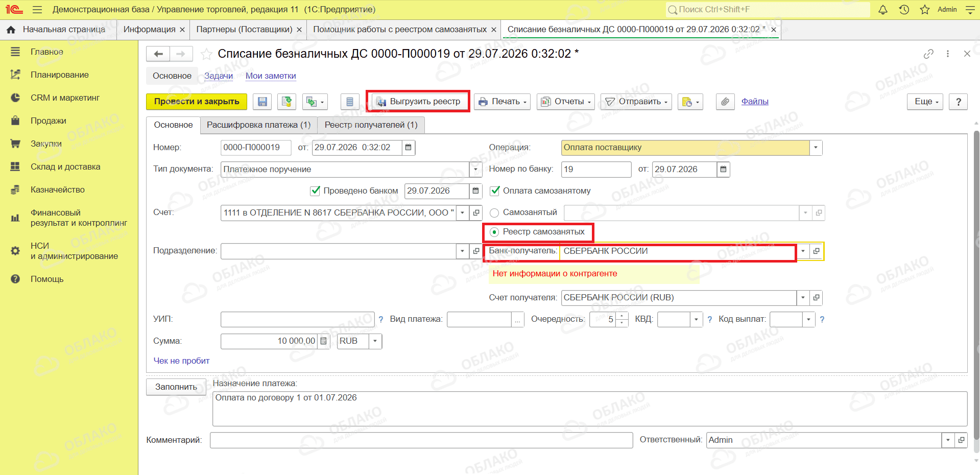Image resolution: width=980 pixels, height=475 pixels.
Task: Focus the global search field
Action: click(x=768, y=10)
